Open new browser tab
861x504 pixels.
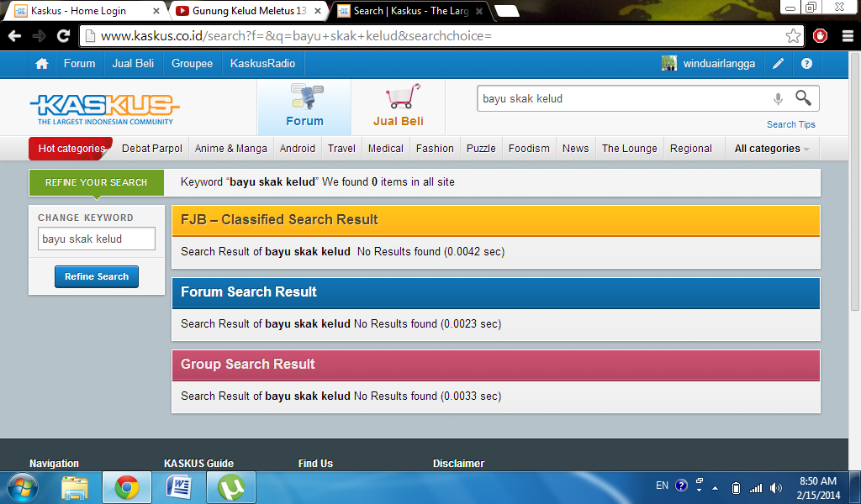pos(506,11)
